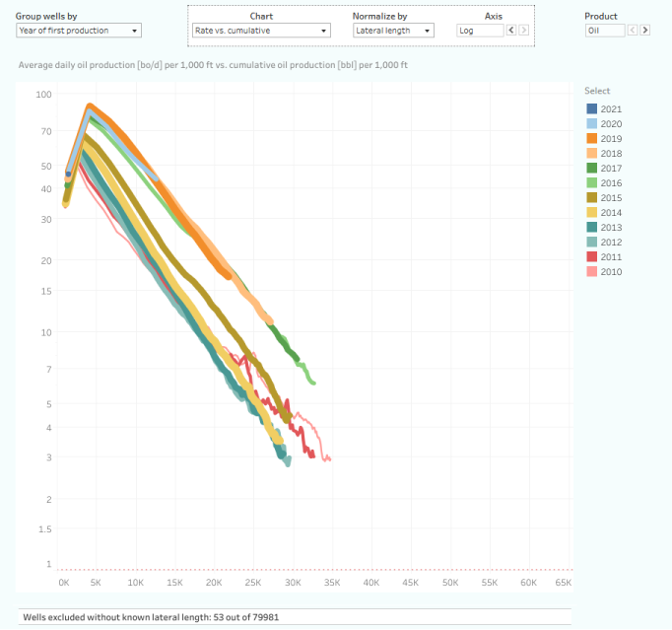The height and width of the screenshot is (630, 672).
Task: Click the chart subtitle about average daily oil
Action: click(x=213, y=65)
